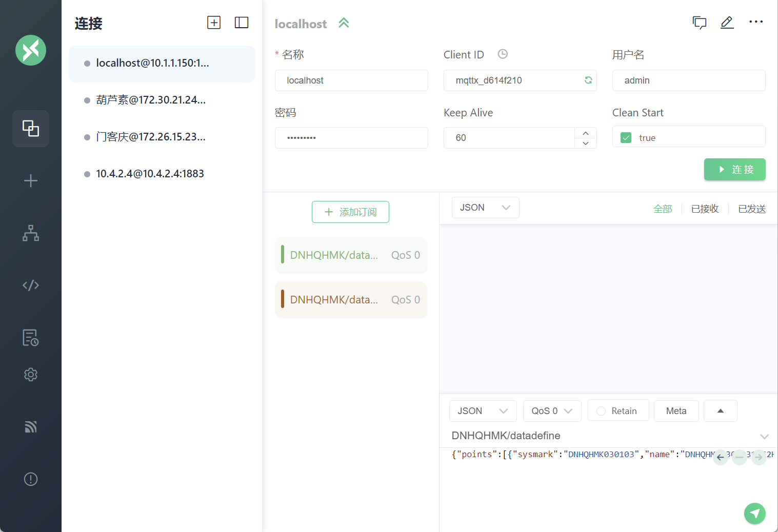Click the green send message button
Image resolution: width=778 pixels, height=532 pixels.
tap(755, 514)
